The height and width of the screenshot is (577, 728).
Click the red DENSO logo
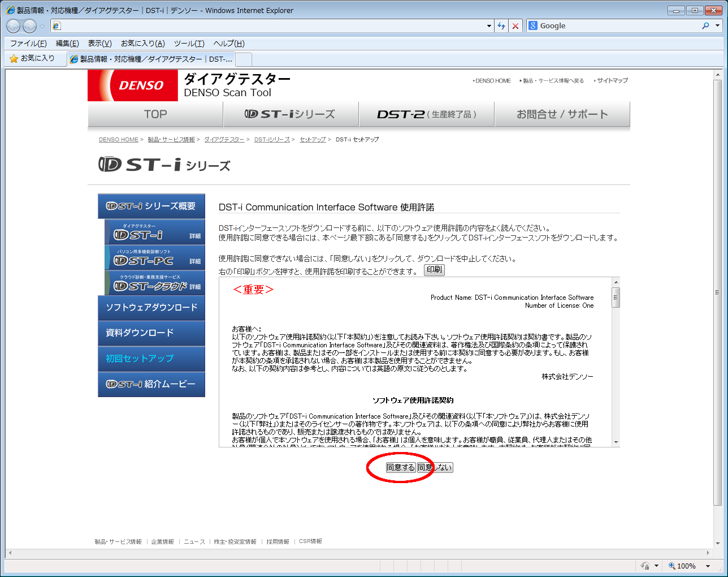(x=133, y=85)
